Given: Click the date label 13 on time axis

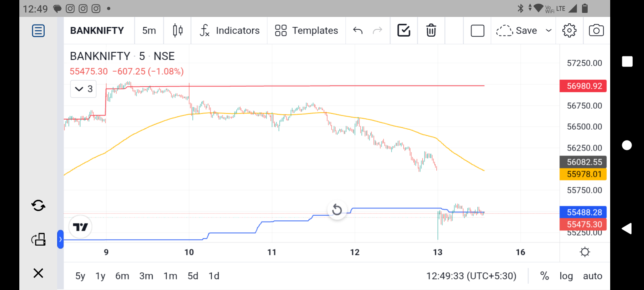Looking at the screenshot, I should click(438, 252).
